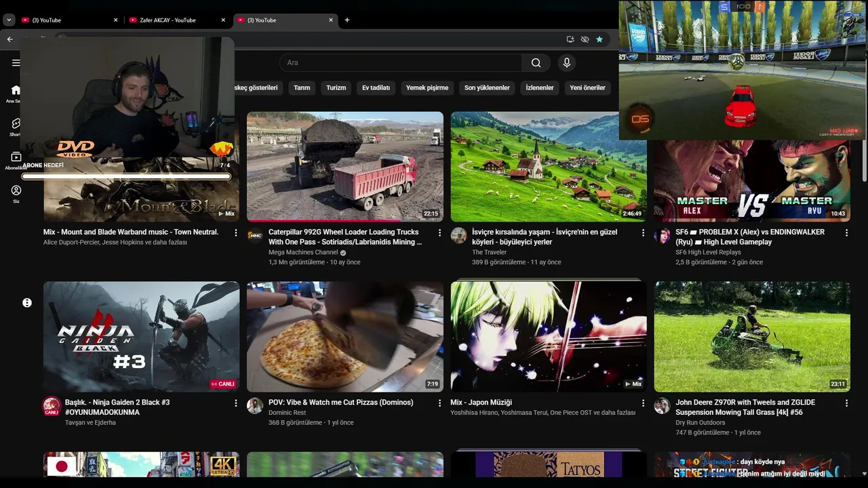Screen dimensions: 868x488
Task: Open the İsviçre kırsalında yaşam video title
Action: (x=545, y=237)
